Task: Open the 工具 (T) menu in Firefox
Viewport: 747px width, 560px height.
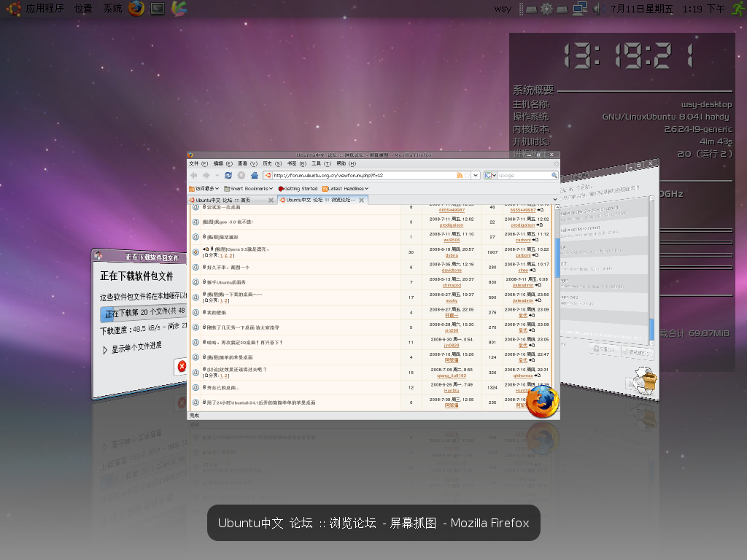Action: tap(321, 163)
